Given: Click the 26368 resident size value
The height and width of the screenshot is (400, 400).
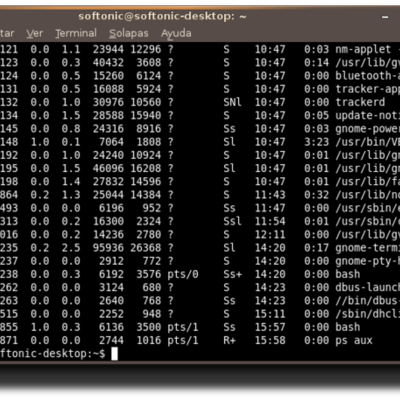Looking at the screenshot, I should pyautogui.click(x=146, y=248).
